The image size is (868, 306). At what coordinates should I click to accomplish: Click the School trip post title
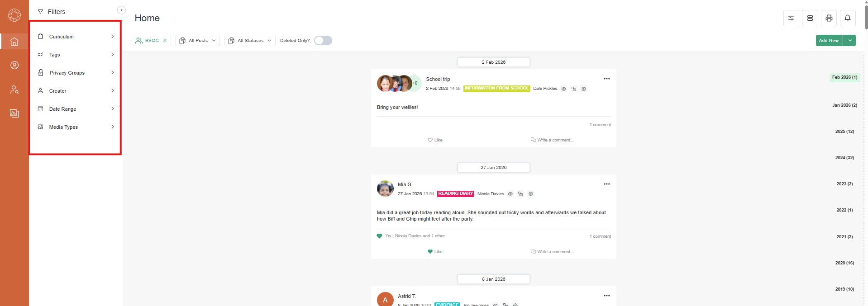click(x=438, y=79)
